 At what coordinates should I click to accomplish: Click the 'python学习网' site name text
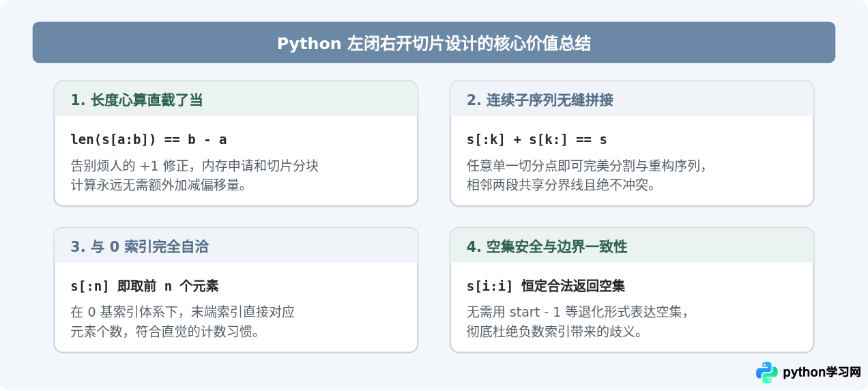[822, 373]
